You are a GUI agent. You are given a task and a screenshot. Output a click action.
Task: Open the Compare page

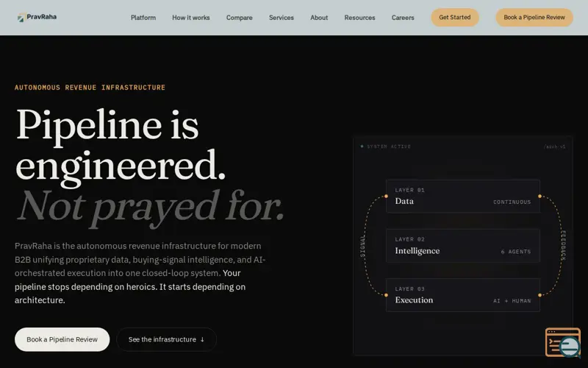click(240, 18)
